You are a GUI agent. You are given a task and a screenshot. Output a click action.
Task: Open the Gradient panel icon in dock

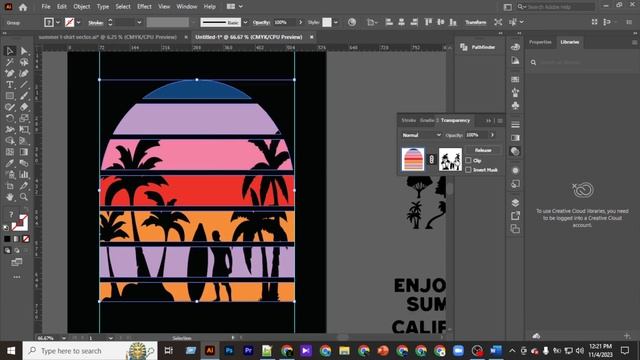coord(515,138)
